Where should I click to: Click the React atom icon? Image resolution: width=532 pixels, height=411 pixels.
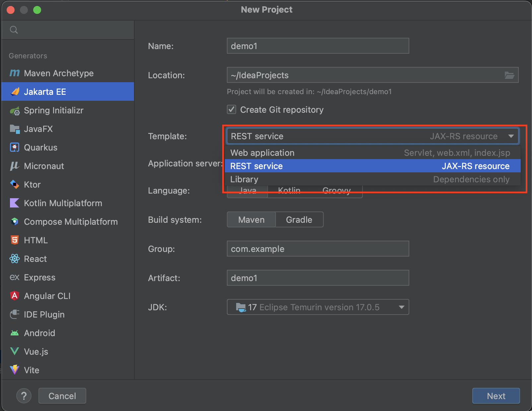(x=15, y=259)
